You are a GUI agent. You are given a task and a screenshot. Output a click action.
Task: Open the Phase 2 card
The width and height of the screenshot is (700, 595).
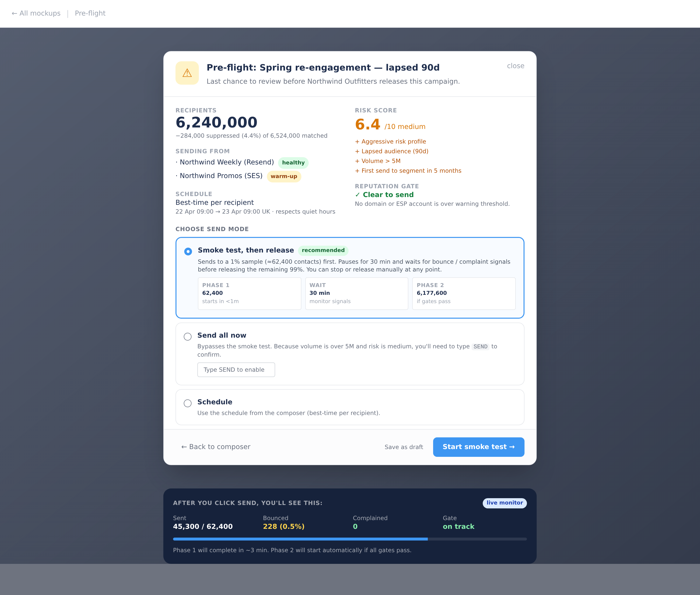point(464,293)
